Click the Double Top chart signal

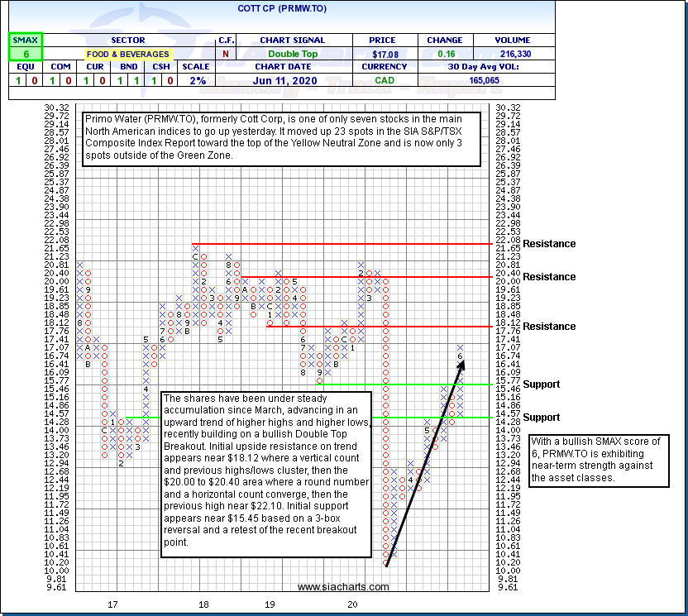(294, 54)
